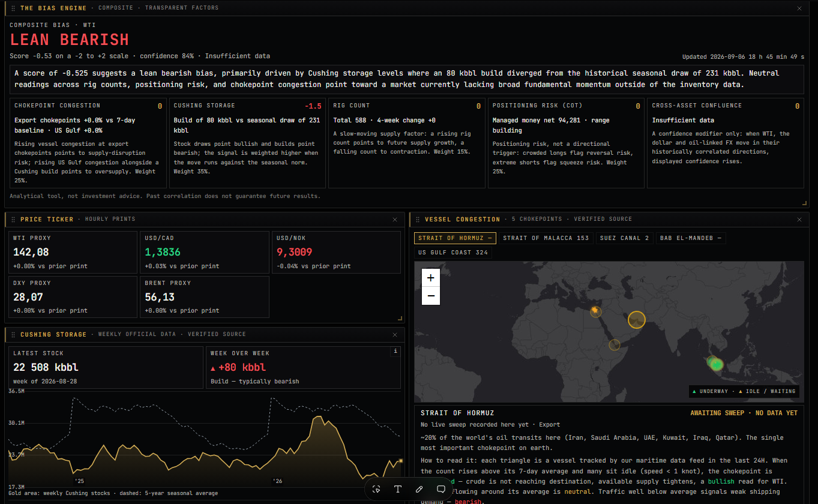Zoom in on the chokepoint map
Image resolution: width=818 pixels, height=504 pixels.
point(431,278)
